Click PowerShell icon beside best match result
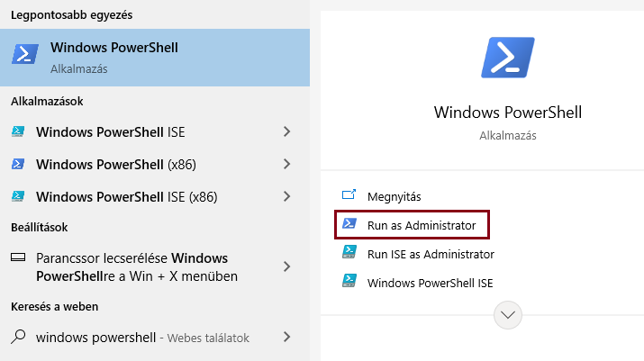This screenshot has height=361, width=644. (x=25, y=54)
